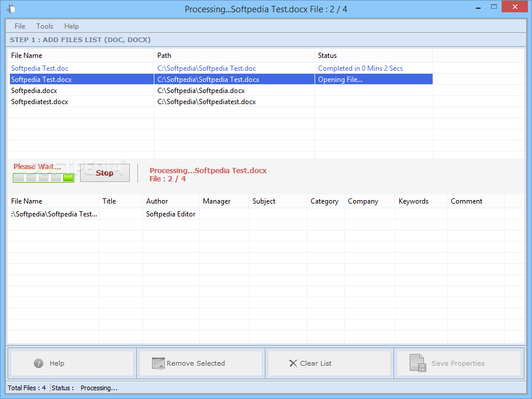Screen dimensions: 532x399
Task: Click the Company column header
Action: click(370, 201)
